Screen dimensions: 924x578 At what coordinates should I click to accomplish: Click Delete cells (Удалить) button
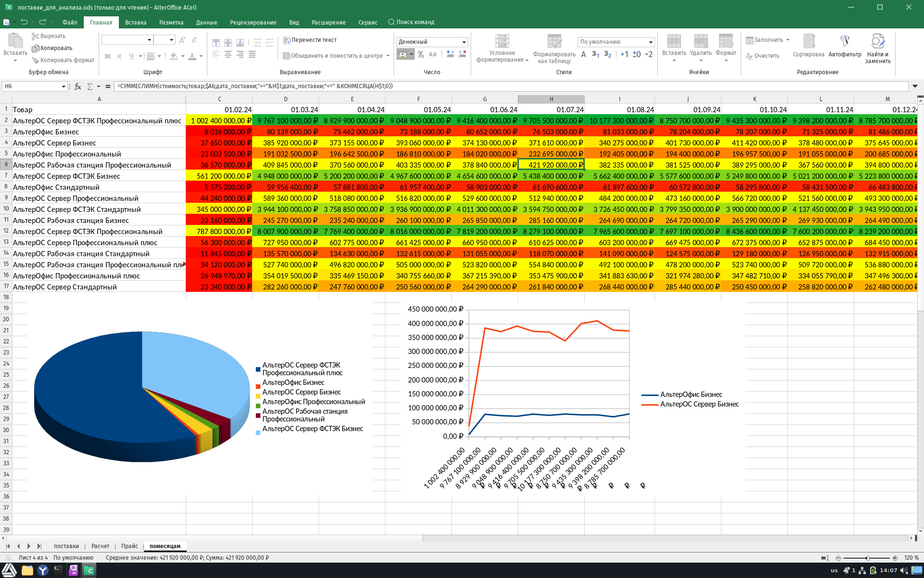click(701, 48)
